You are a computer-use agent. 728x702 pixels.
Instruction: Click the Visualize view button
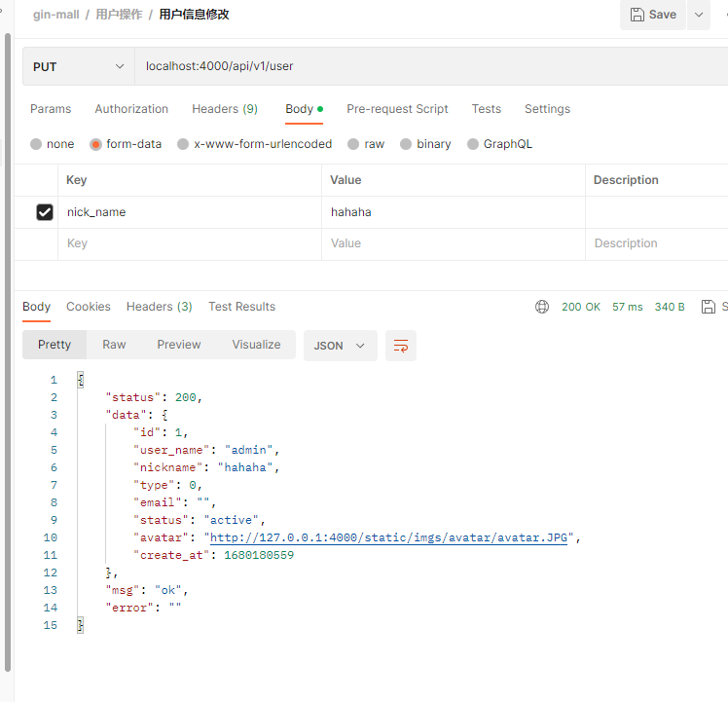(256, 345)
